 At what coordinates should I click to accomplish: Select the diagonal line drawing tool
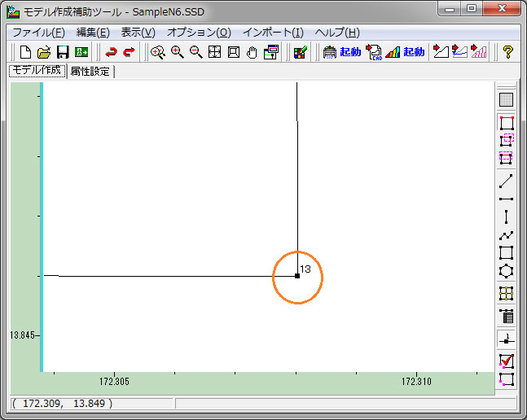(506, 182)
